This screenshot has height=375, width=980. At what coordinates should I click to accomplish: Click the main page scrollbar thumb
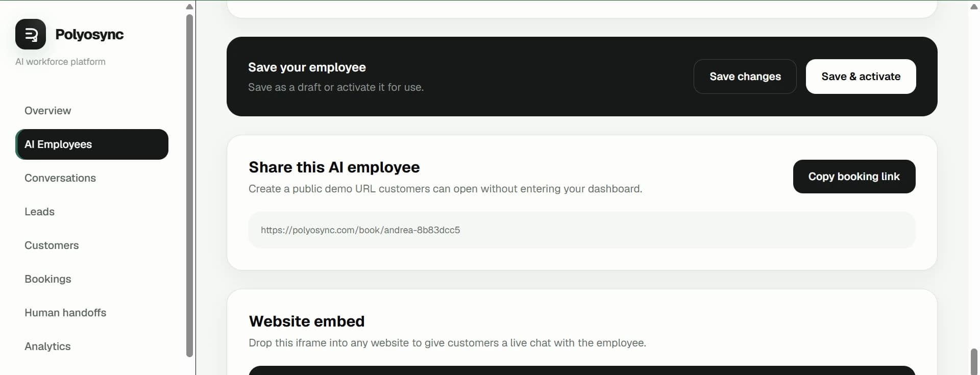point(974,361)
